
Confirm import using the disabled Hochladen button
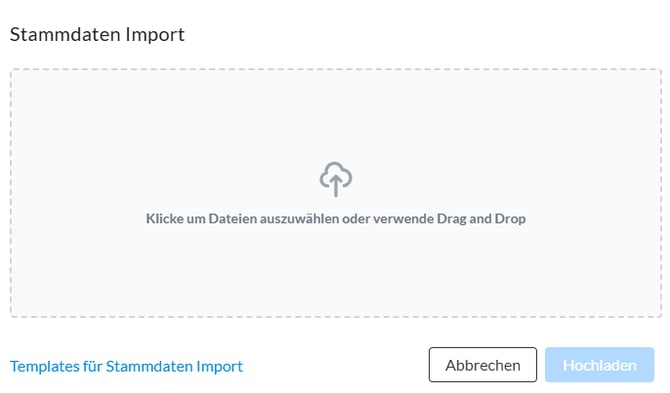point(599,365)
